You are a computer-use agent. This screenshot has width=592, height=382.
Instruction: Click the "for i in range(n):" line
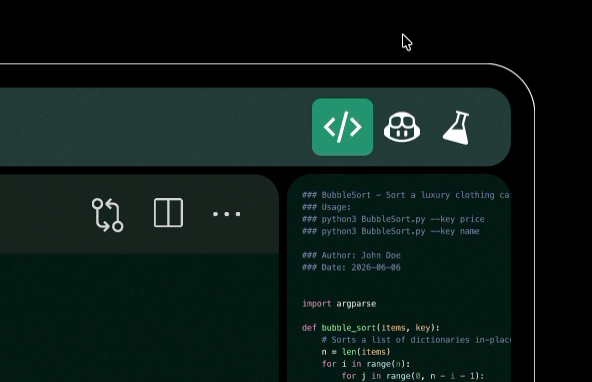(x=366, y=364)
